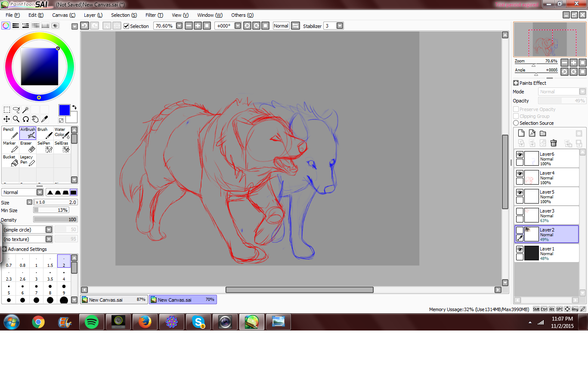Activate the Eyedropper color picker tool
This screenshot has width=588, height=383.
click(x=44, y=119)
